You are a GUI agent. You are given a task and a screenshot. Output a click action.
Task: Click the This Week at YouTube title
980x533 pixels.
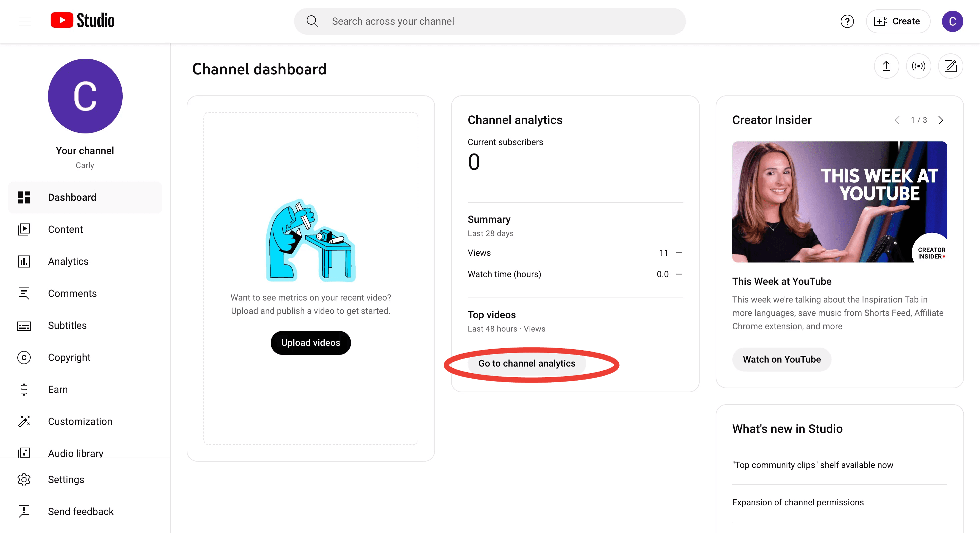(x=781, y=282)
